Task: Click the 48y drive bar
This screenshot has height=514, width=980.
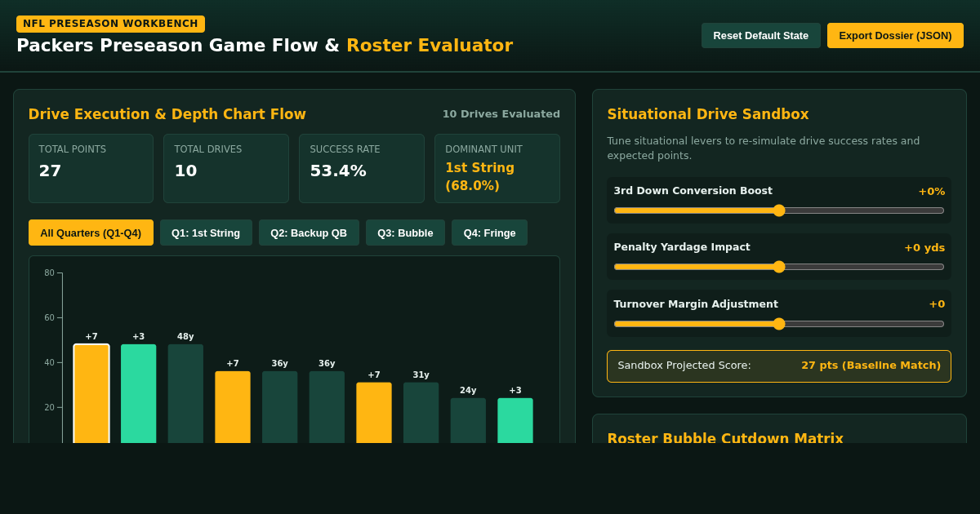Action: point(185,393)
